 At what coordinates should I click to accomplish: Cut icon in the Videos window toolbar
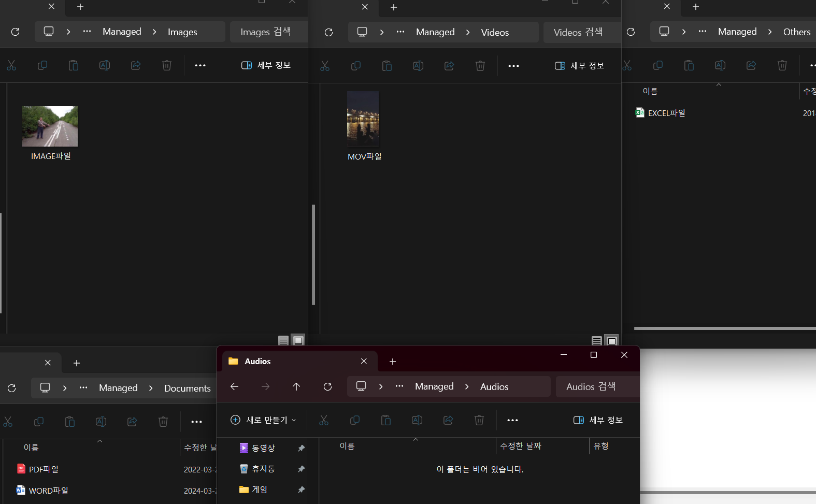point(325,66)
